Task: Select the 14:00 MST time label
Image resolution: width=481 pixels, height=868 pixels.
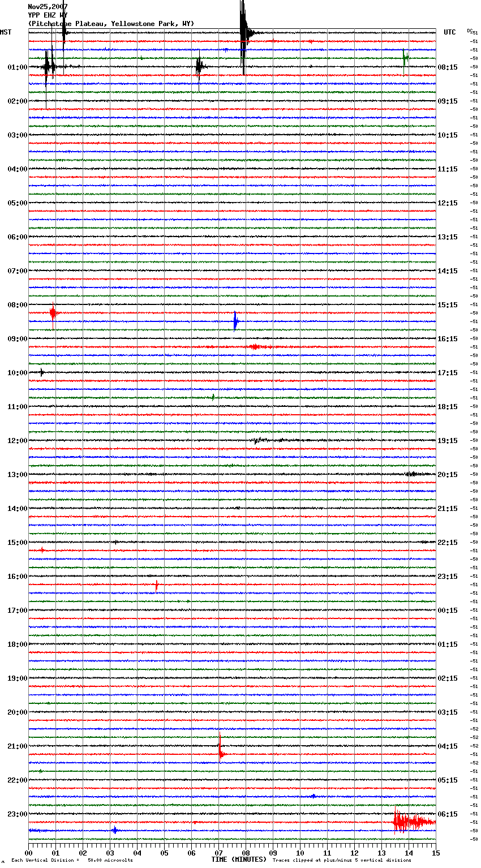Action: tap(18, 509)
